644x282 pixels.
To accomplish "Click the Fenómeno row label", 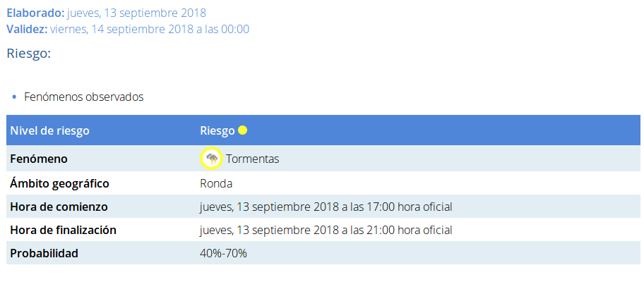I will click(x=39, y=159).
